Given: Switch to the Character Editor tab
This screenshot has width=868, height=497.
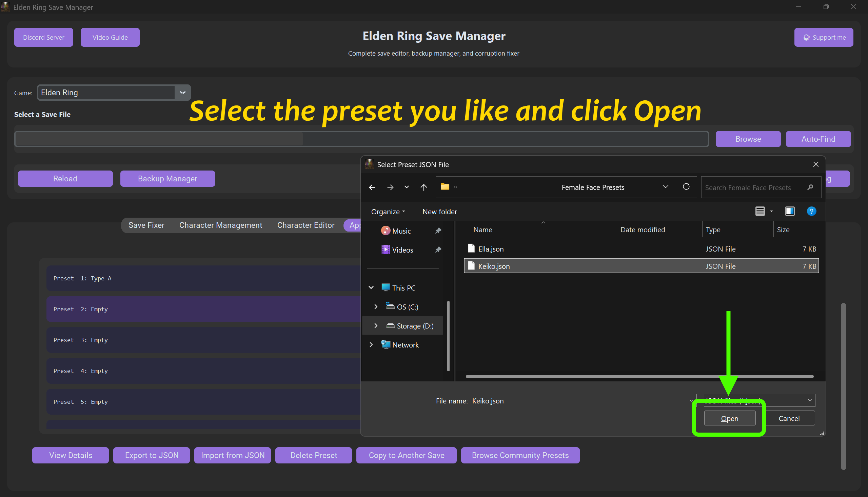Looking at the screenshot, I should click(x=306, y=225).
